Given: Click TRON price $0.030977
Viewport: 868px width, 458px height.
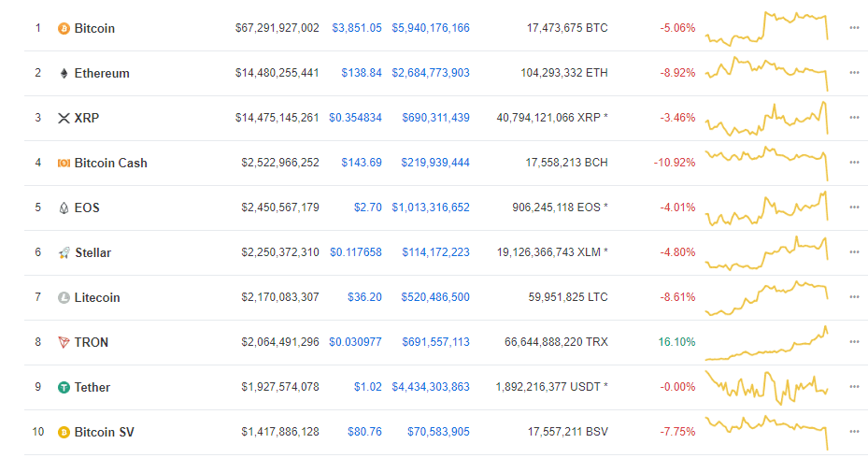Looking at the screenshot, I should click(355, 342).
